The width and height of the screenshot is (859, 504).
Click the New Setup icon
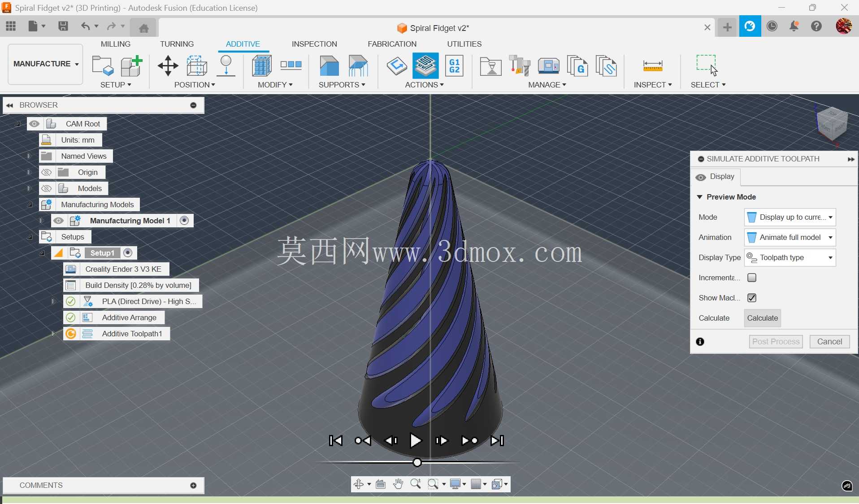coord(103,65)
